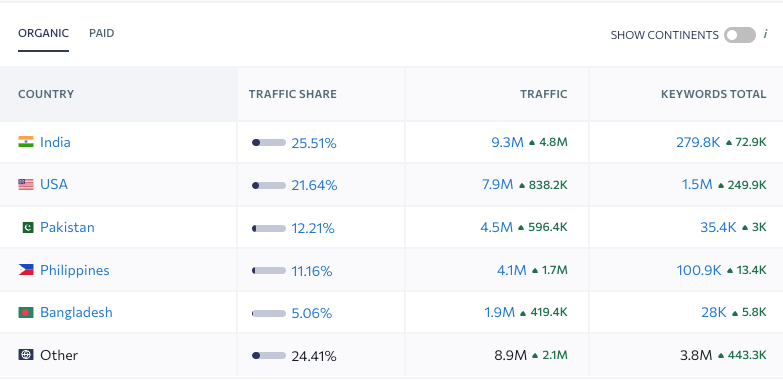
Task: Click the 2.1M traffic increase for Other
Action: (x=550, y=355)
